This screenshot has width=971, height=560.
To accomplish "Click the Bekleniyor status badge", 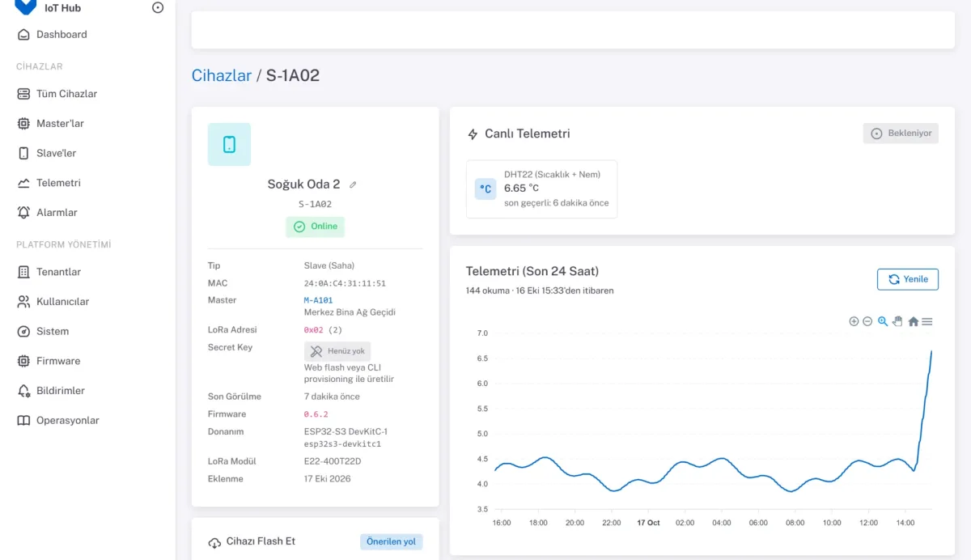I will point(901,134).
